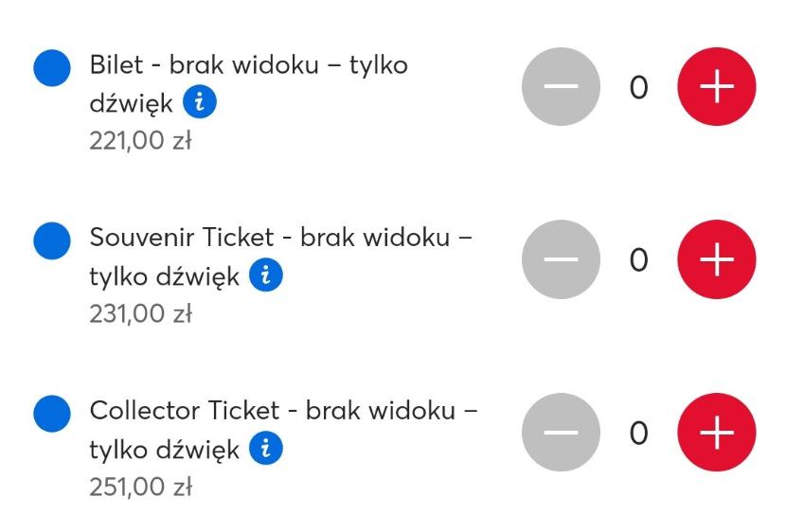Viewport: 786px width, 532px height.
Task: Increase Collector Ticket quantity
Action: (x=716, y=433)
